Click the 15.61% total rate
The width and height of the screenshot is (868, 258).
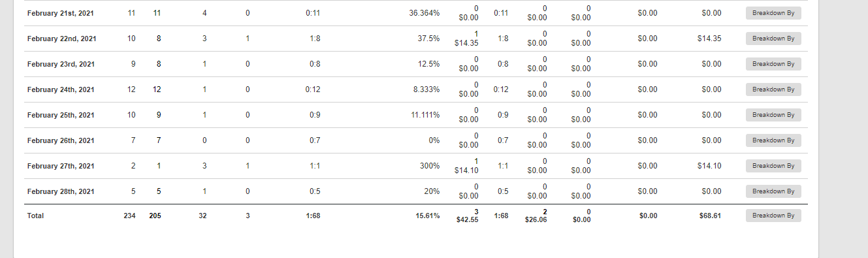(x=428, y=216)
